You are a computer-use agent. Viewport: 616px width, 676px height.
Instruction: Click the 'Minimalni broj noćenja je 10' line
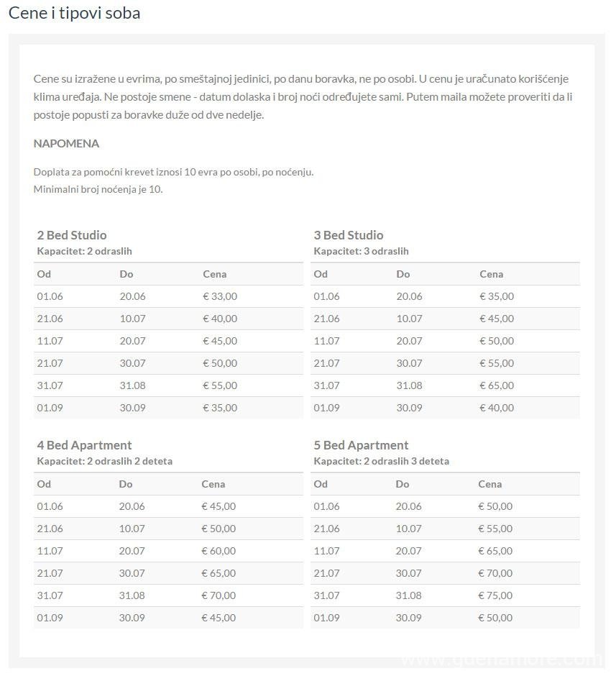(98, 189)
